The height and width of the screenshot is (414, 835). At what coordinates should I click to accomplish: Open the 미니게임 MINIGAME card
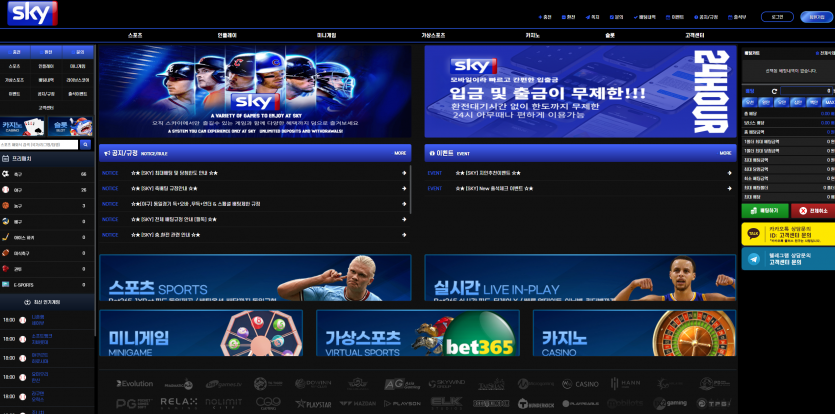point(201,333)
